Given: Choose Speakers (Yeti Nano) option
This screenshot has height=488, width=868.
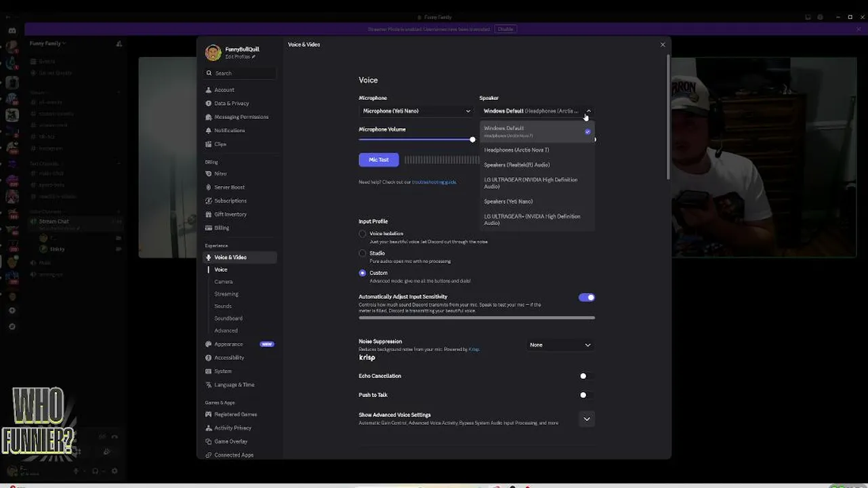Looking at the screenshot, I should point(537,201).
